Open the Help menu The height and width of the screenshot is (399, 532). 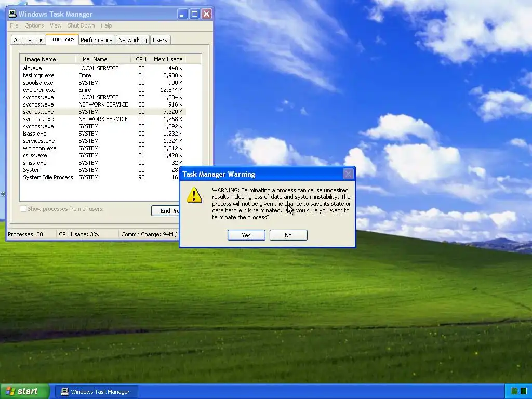pyautogui.click(x=106, y=25)
